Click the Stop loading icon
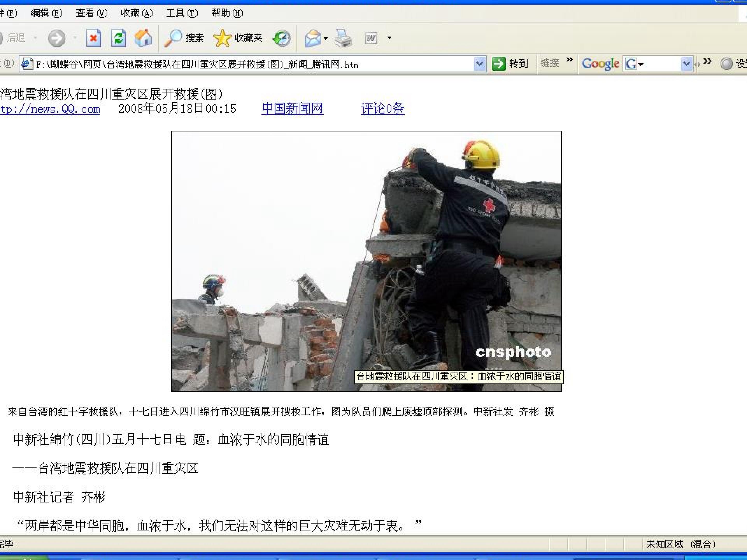Screen dimensions: 747x560 coord(94,38)
